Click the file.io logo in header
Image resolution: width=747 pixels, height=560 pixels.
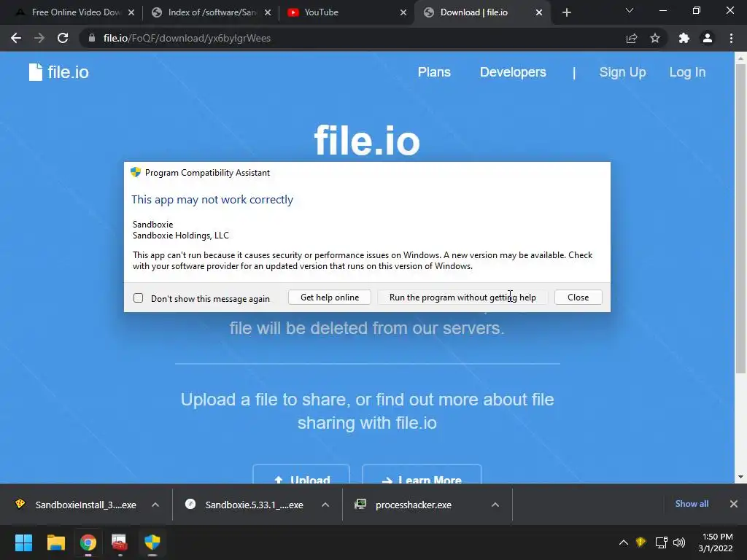click(58, 72)
